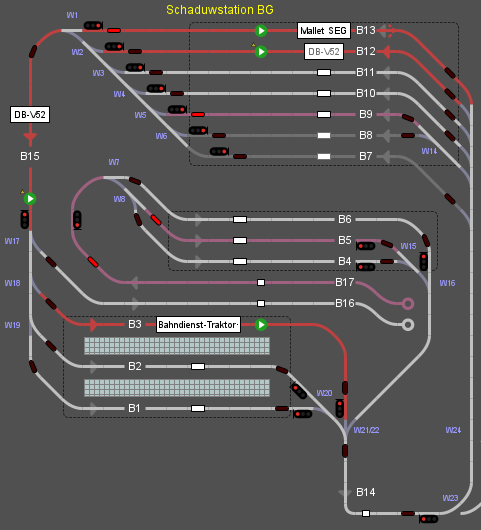Click the B17 track end buffer circle
Image resolution: width=481 pixels, height=530 pixels.
click(x=408, y=304)
